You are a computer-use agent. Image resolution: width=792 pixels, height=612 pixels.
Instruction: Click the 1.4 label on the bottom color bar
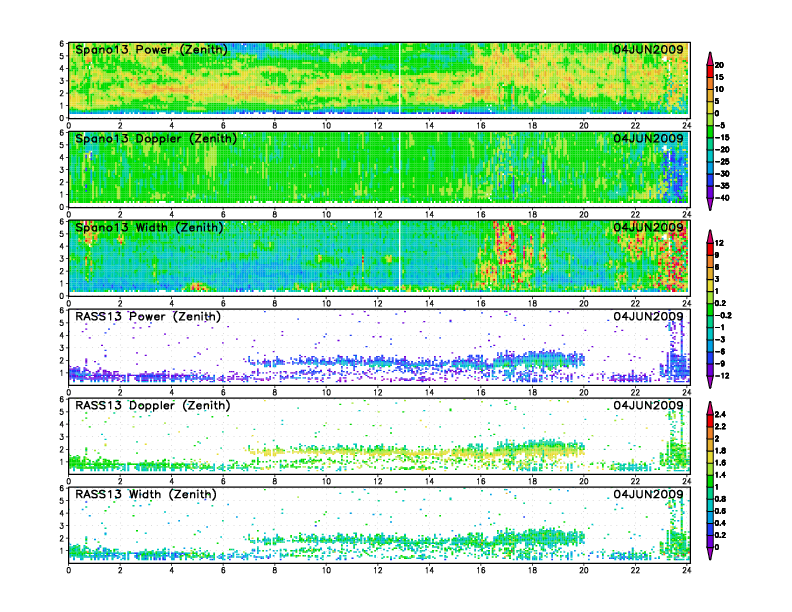click(x=721, y=475)
